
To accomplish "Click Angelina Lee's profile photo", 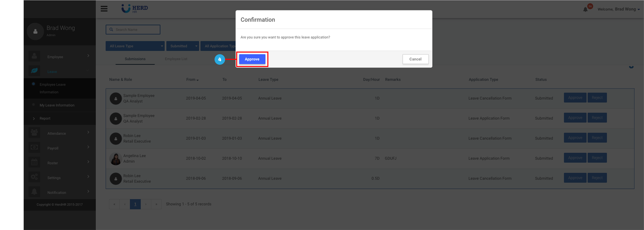I will coord(115,159).
